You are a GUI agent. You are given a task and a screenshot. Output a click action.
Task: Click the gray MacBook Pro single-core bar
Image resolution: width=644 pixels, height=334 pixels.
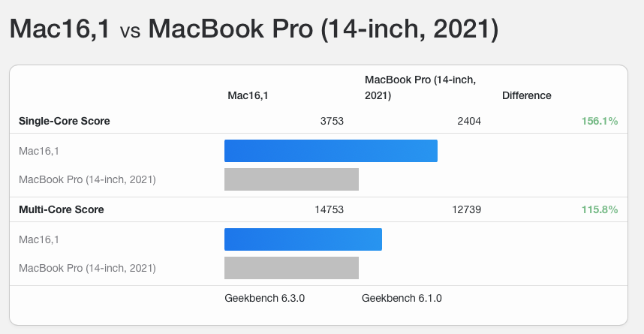[292, 179]
